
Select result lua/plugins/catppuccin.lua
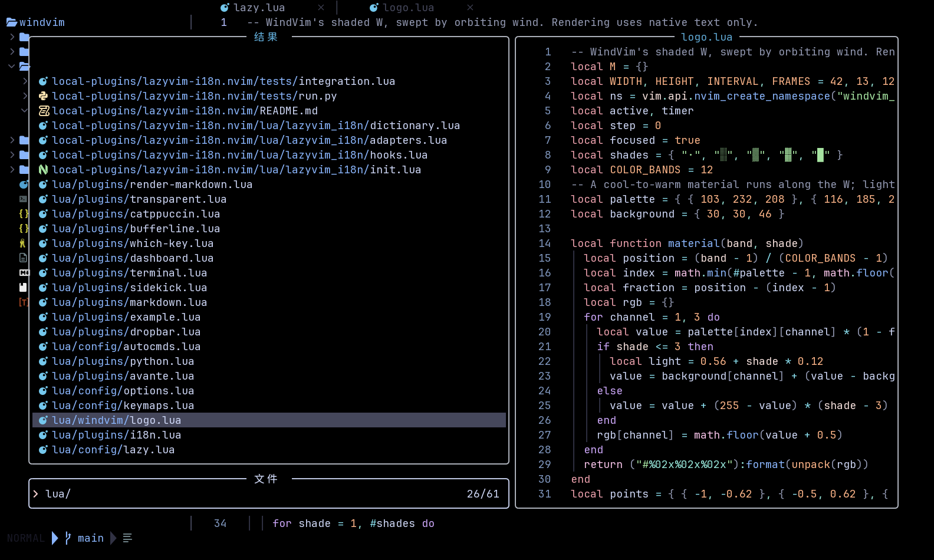pos(269,214)
